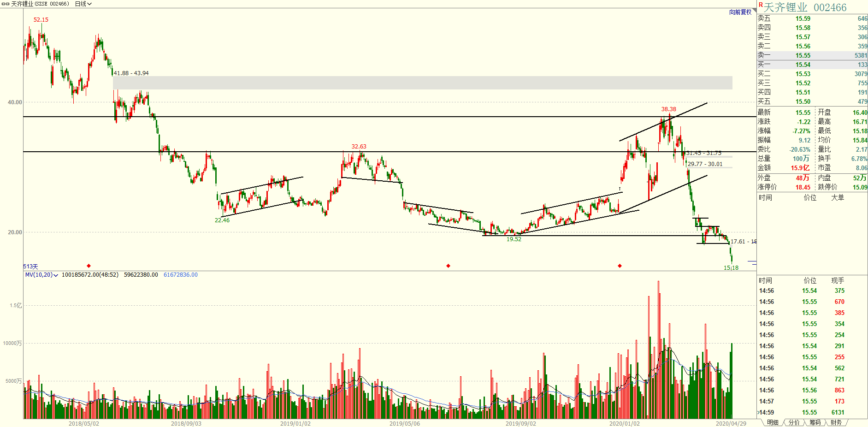Click the first red diamond event marker
The image size is (868, 427).
click(89, 266)
